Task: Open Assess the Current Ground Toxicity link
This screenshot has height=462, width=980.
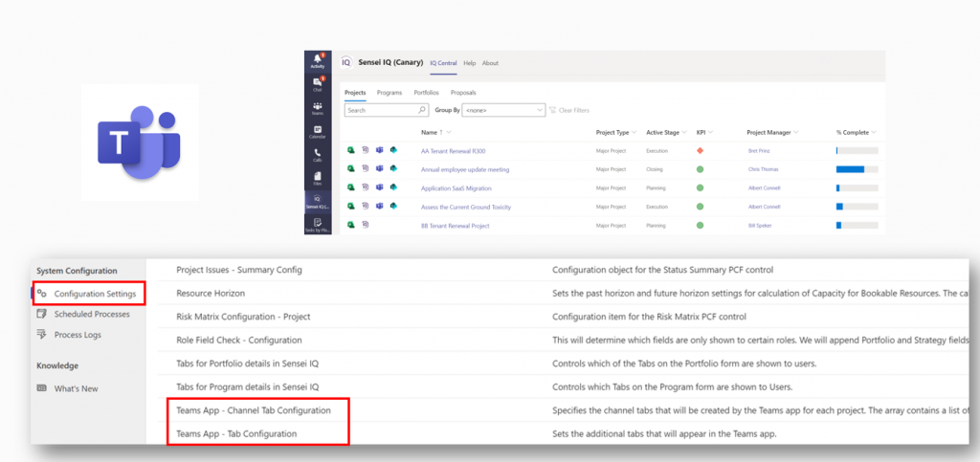Action: point(466,207)
